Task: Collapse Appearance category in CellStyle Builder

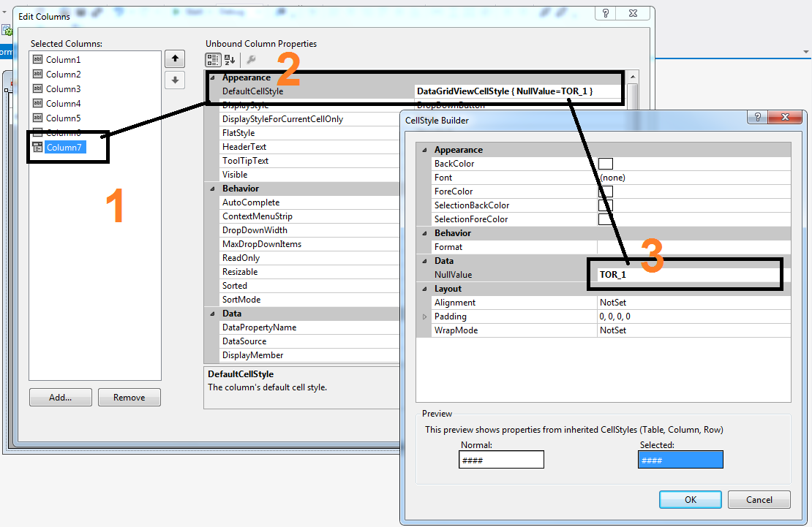Action: coord(424,150)
